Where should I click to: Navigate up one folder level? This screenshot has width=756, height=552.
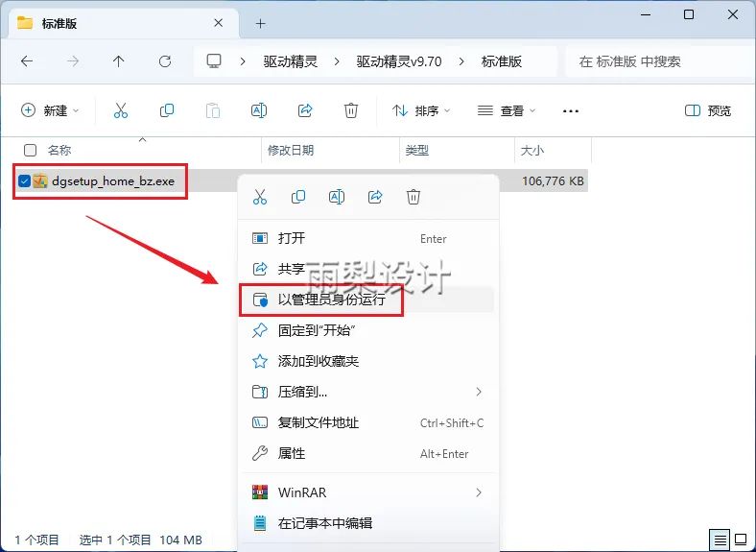[119, 61]
